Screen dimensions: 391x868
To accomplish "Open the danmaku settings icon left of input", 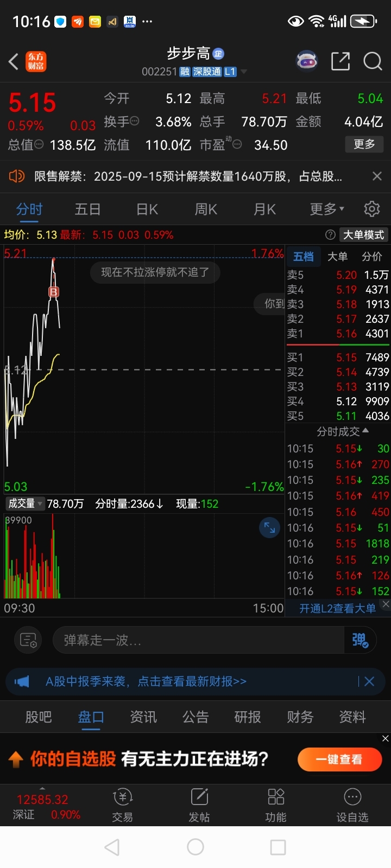I will pyautogui.click(x=28, y=640).
